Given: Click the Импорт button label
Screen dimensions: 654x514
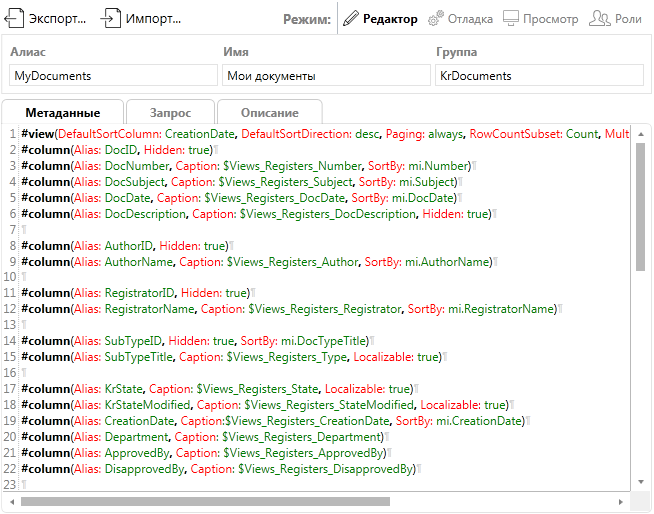Looking at the screenshot, I should point(154,19).
